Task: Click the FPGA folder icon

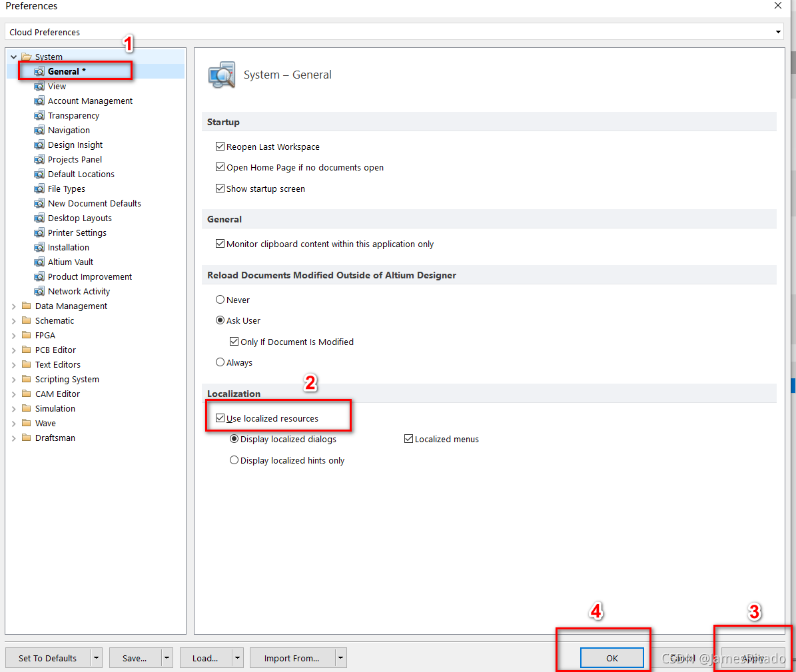Action: [27, 335]
